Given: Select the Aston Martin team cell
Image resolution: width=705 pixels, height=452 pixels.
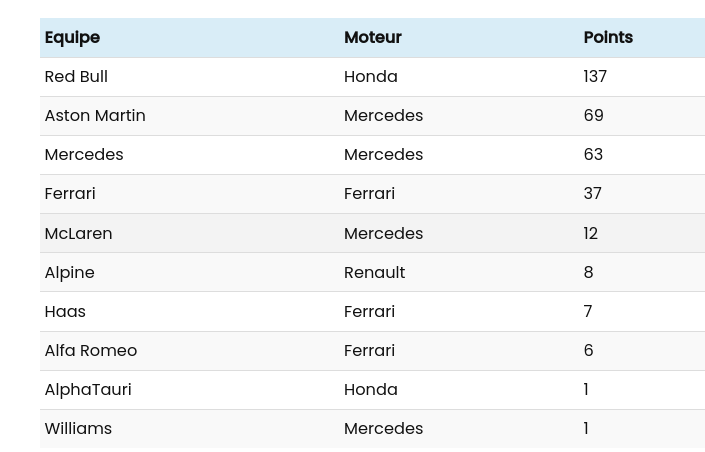Looking at the screenshot, I should click(95, 116).
